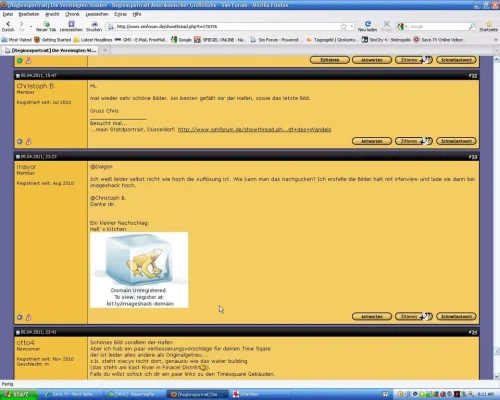Open the otto4 user profile name

click(25, 343)
